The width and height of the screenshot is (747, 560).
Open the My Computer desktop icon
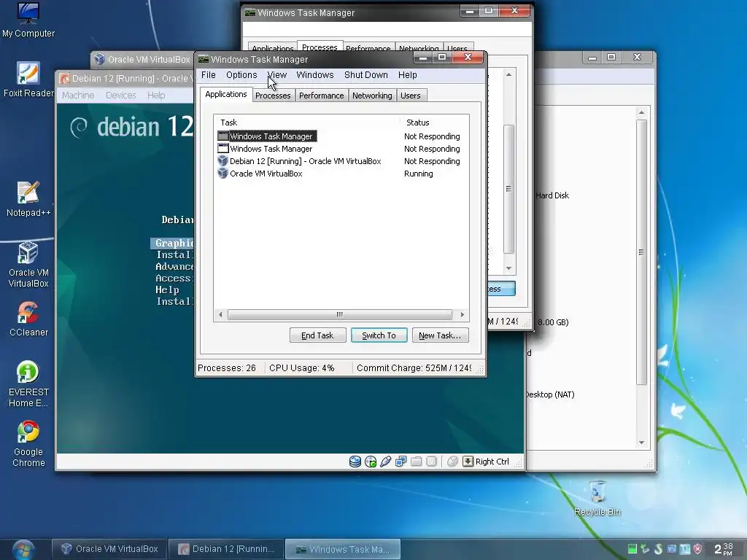point(28,20)
